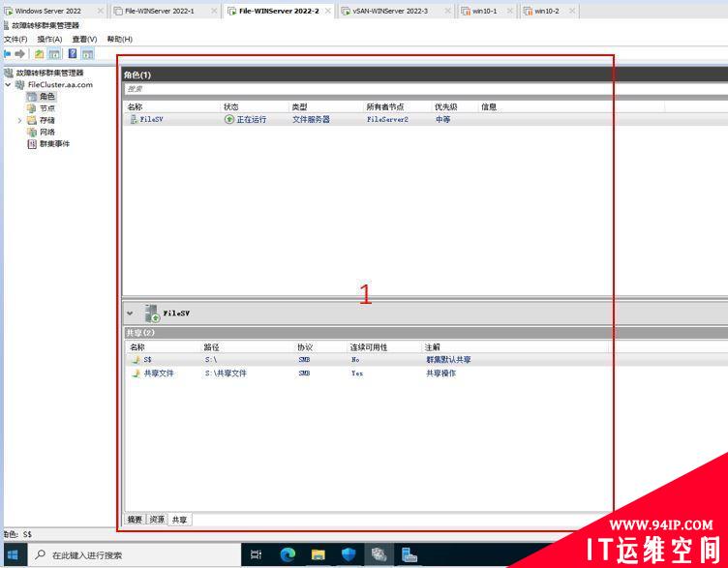The height and width of the screenshot is (568, 728).
Task: Click the 共享(2) section header
Action: 140,332
